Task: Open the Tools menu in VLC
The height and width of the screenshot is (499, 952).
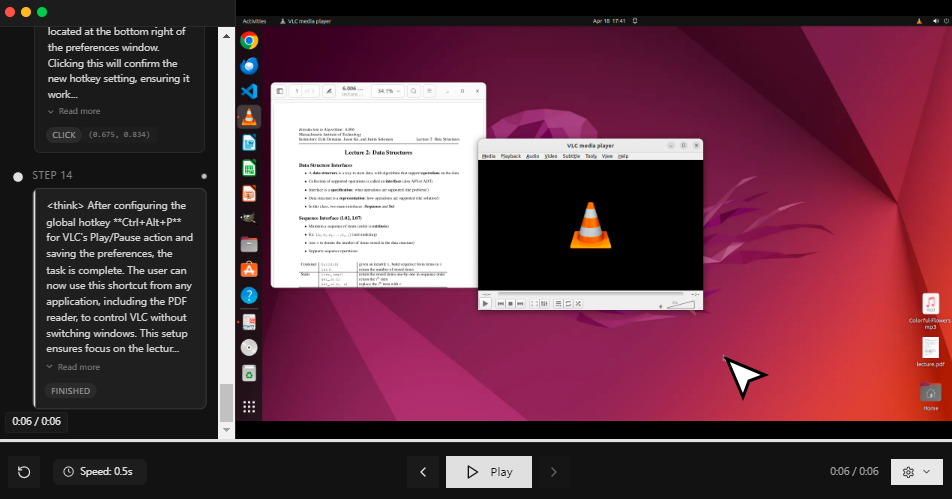Action: [591, 157]
